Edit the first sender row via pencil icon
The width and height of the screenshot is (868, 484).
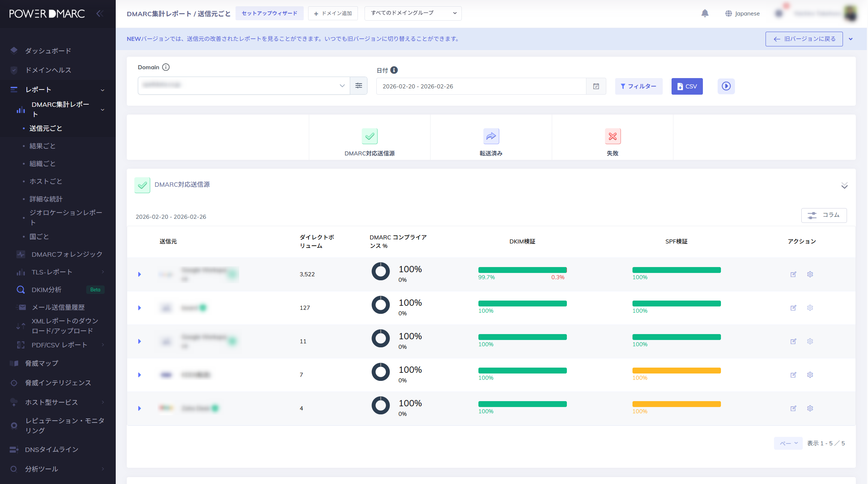(794, 274)
